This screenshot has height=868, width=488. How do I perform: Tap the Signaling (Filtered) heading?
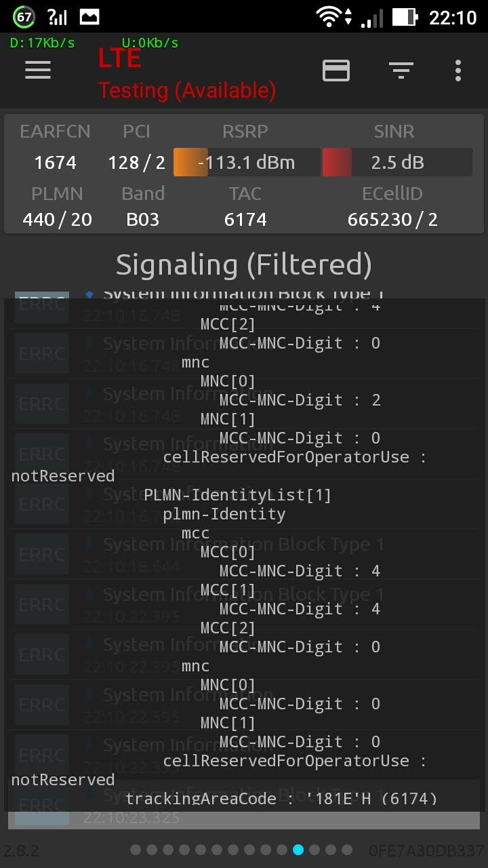pos(244,264)
